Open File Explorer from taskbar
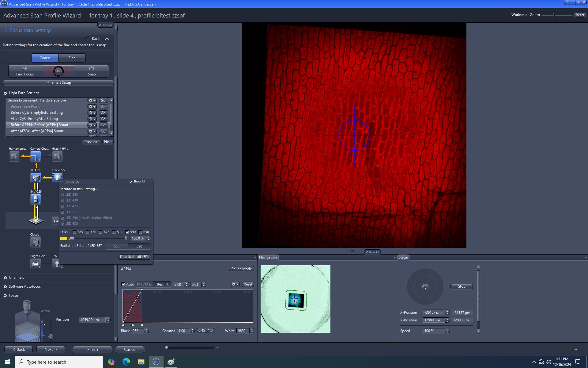 pyautogui.click(x=141, y=362)
